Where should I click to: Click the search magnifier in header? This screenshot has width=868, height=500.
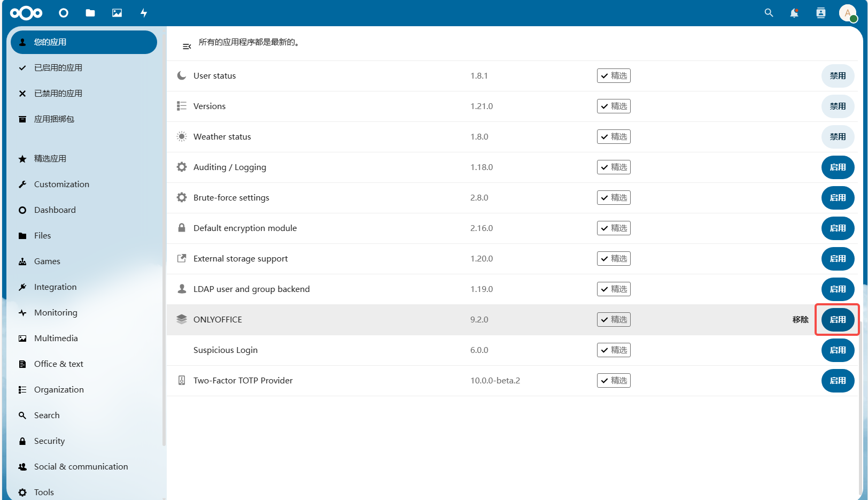point(769,13)
